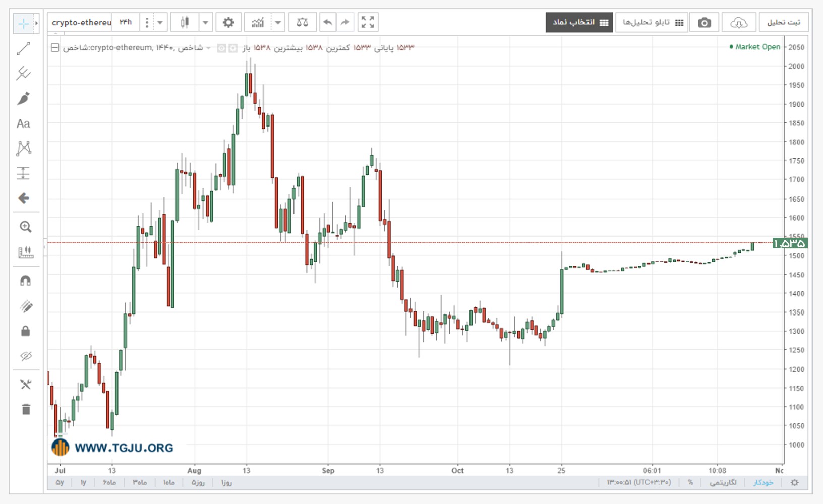
Task: Click the candlestick chart style icon
Action: coord(185,22)
